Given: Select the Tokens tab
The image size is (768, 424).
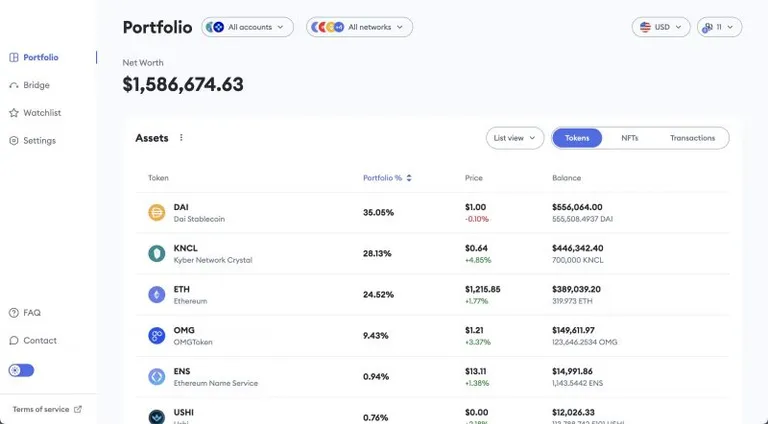Looking at the screenshot, I should click(x=577, y=138).
